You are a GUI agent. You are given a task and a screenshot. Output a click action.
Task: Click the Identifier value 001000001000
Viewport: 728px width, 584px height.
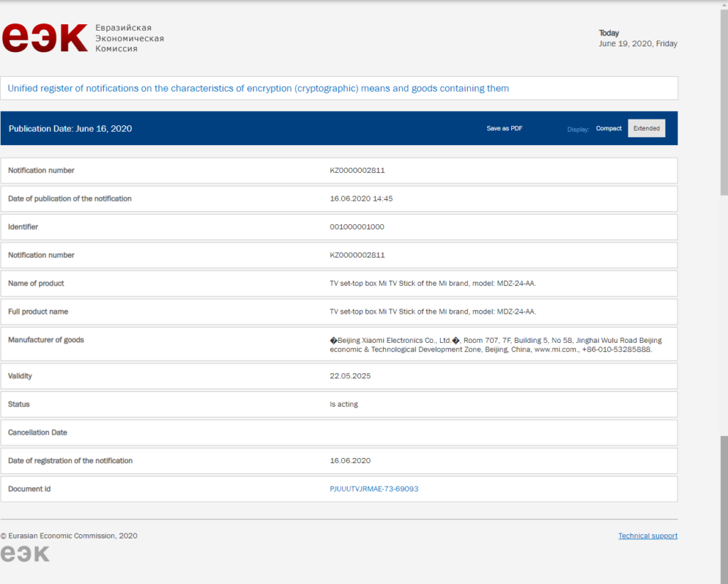point(357,227)
